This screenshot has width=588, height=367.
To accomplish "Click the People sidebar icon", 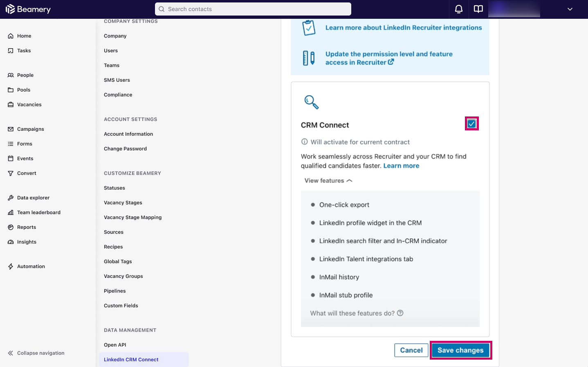I will pos(11,75).
